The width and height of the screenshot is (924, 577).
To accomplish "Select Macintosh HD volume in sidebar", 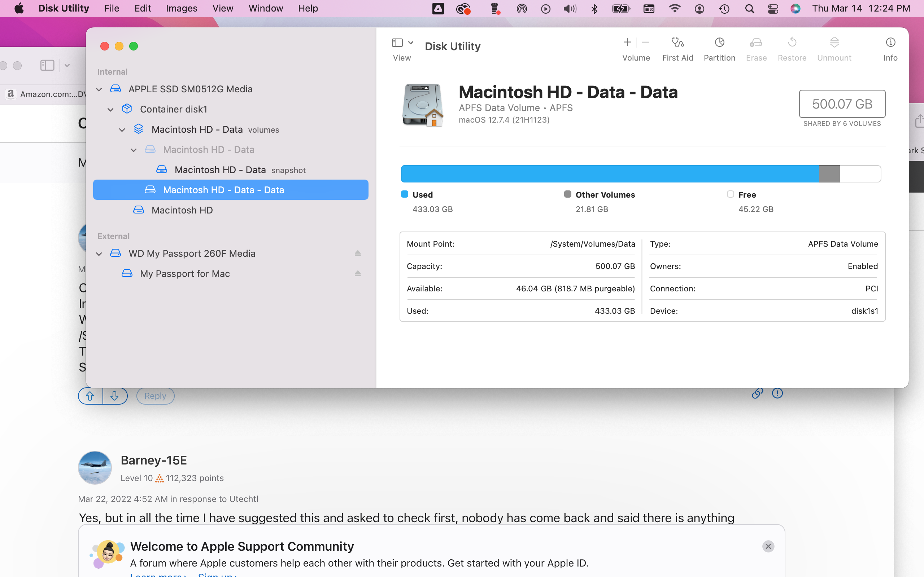I will tap(182, 210).
